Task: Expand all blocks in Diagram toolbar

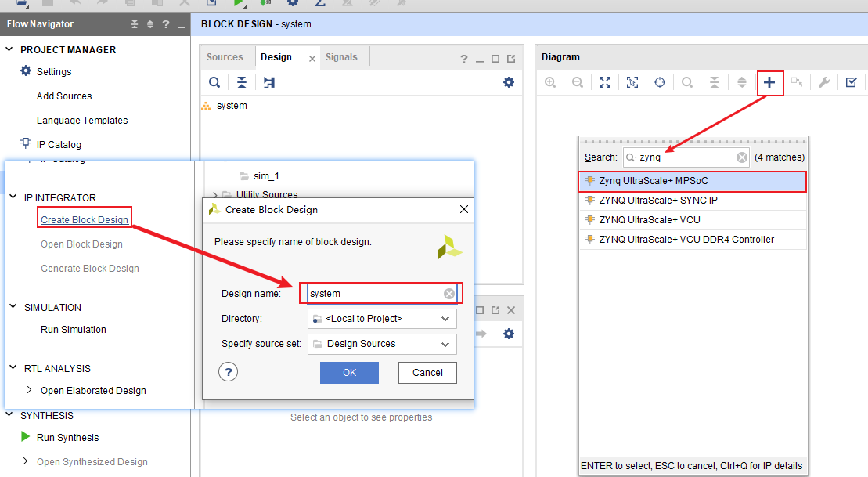Action: (742, 82)
